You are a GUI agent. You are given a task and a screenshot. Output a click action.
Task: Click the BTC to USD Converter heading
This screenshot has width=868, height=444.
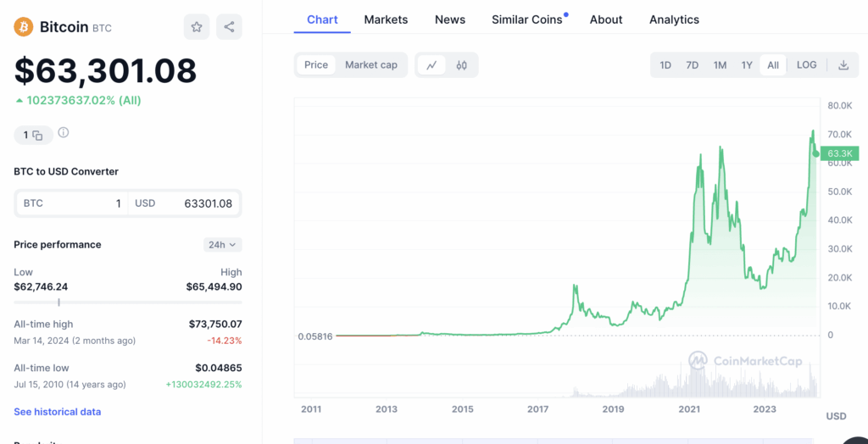[x=66, y=172]
